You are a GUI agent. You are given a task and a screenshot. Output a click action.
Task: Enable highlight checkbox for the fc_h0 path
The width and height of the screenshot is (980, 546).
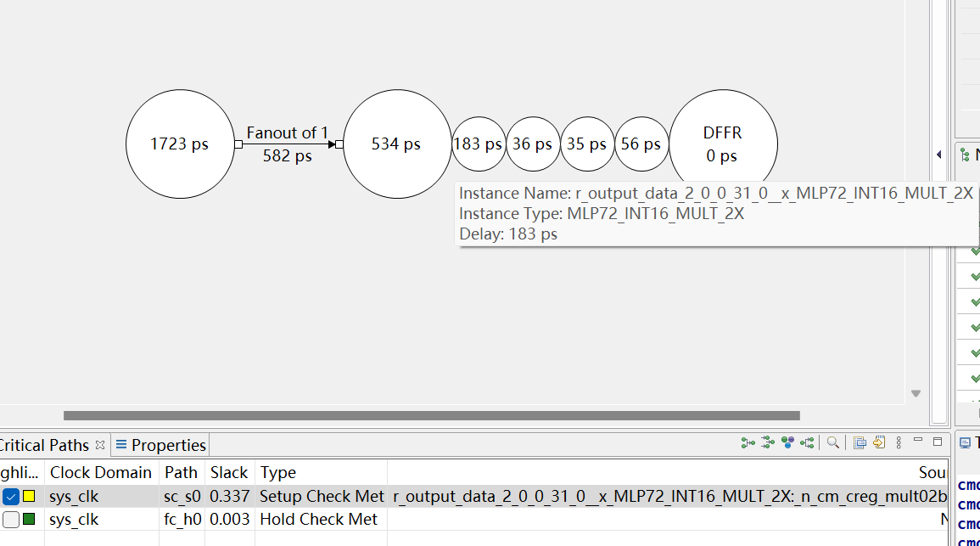click(x=11, y=519)
